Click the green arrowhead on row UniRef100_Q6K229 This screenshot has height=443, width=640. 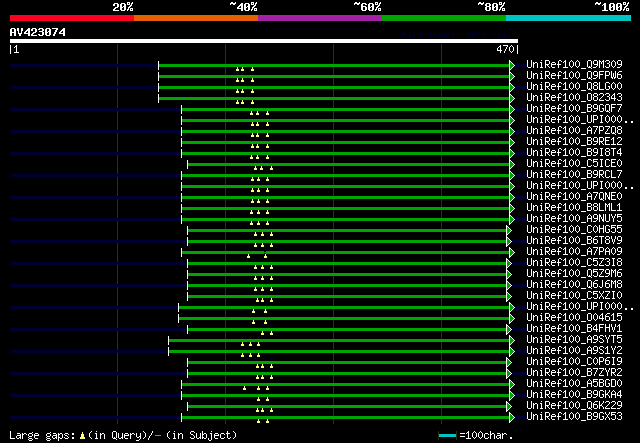(509, 407)
